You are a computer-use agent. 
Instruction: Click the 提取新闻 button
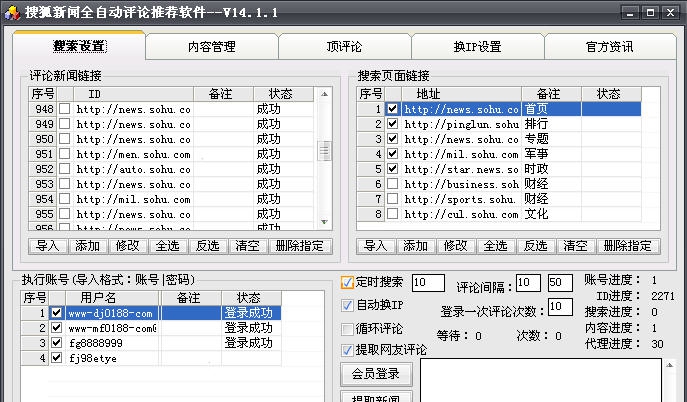click(x=376, y=397)
